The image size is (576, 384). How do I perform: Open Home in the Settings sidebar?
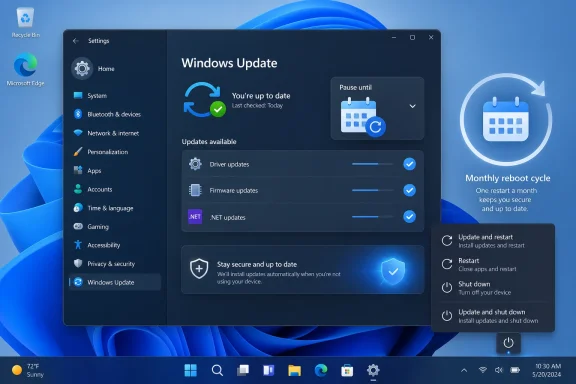pos(94,68)
